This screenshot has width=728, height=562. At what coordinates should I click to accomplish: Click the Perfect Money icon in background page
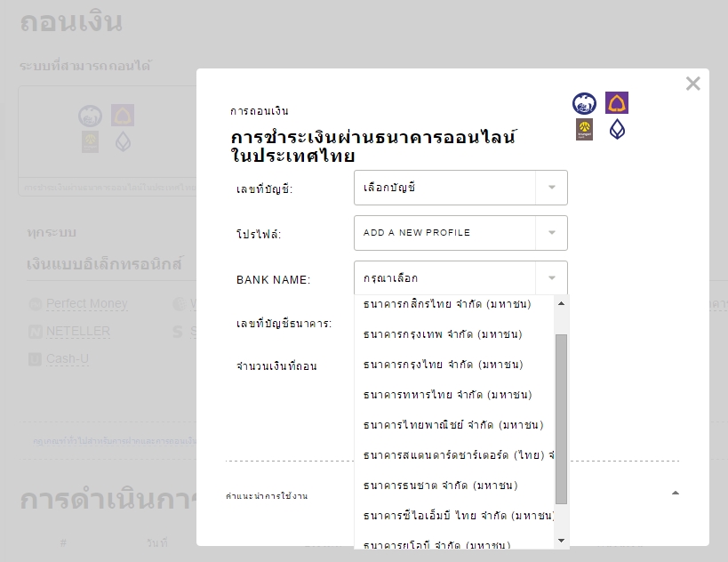coord(36,304)
